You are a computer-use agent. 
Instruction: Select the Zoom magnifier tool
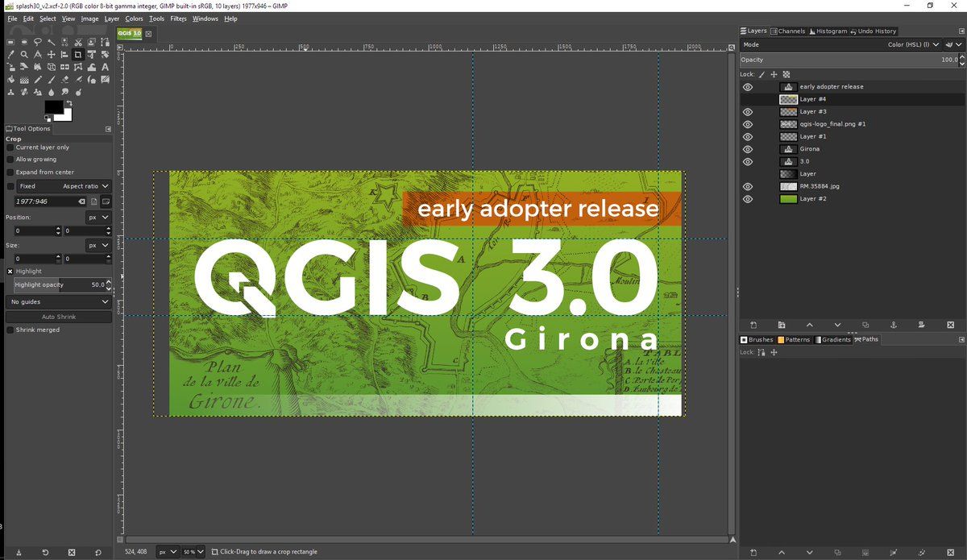pos(25,55)
